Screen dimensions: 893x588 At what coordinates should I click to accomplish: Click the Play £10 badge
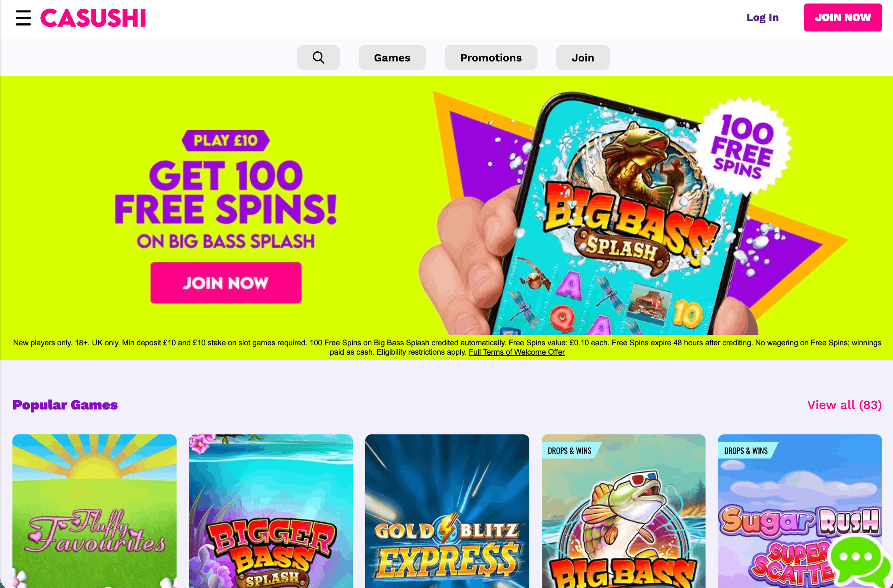(226, 140)
